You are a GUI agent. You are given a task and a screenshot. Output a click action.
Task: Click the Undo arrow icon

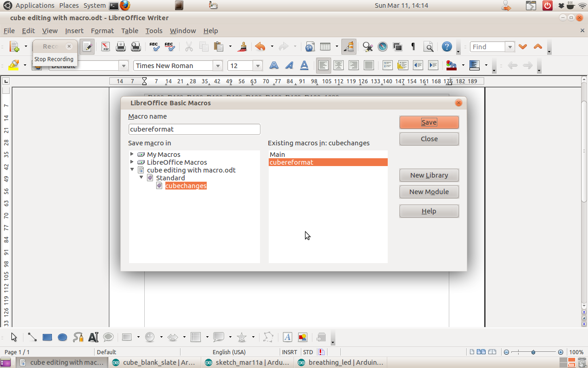[260, 46]
